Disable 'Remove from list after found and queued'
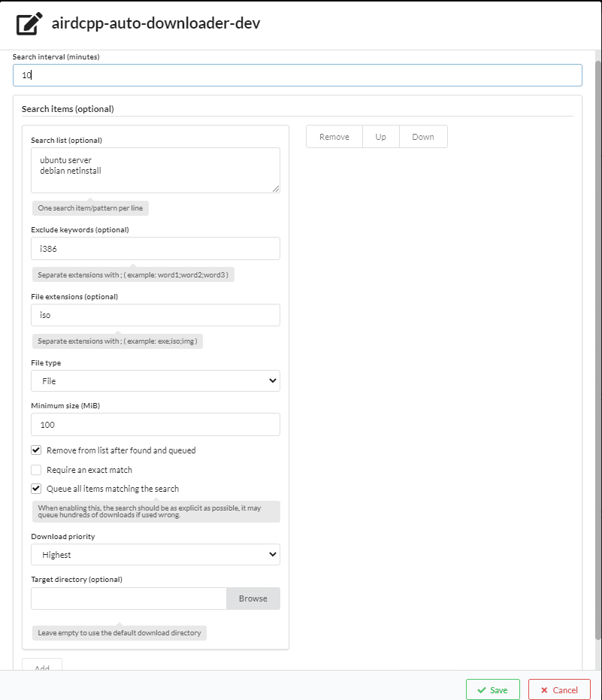Screen dimensions: 602x700 pos(35,450)
